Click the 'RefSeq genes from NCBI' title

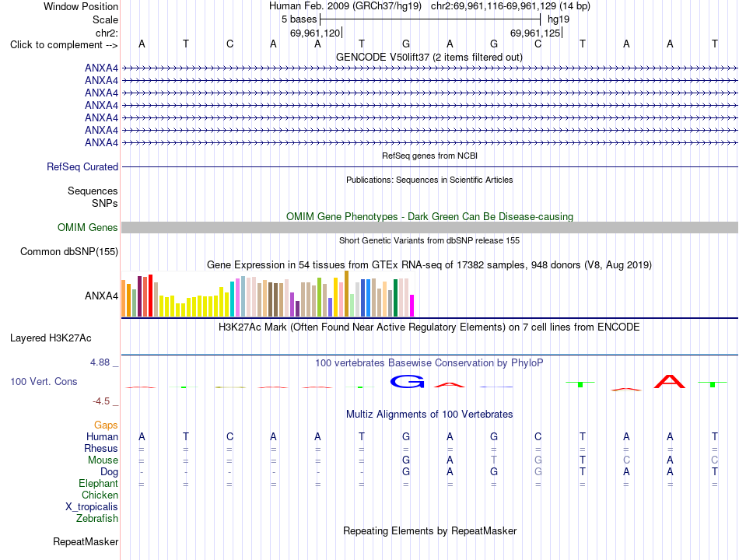pos(429,156)
